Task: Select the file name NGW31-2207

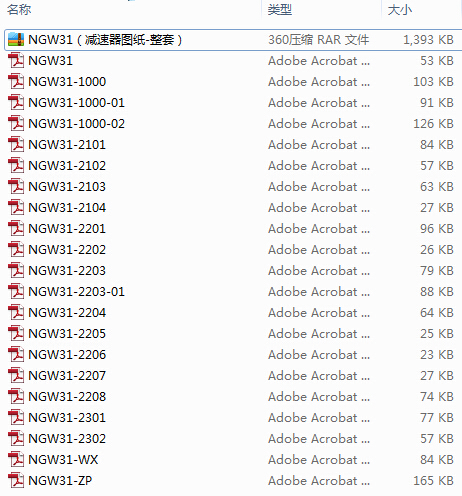Action: pyautogui.click(x=67, y=375)
